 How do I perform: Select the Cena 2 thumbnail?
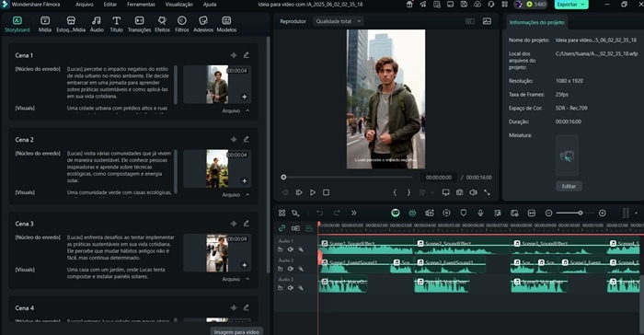pyautogui.click(x=217, y=168)
